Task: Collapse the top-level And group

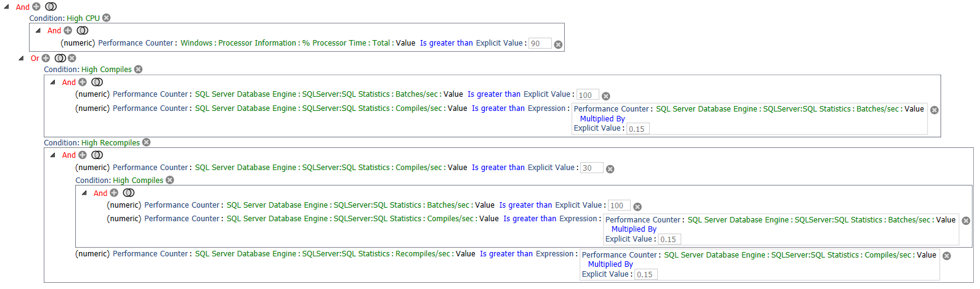Action: click(x=7, y=7)
